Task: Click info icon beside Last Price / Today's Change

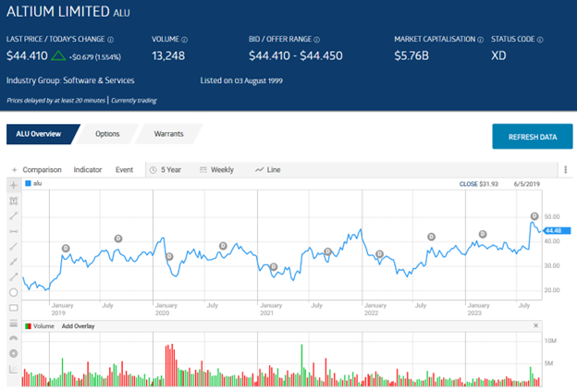Action: pos(110,40)
